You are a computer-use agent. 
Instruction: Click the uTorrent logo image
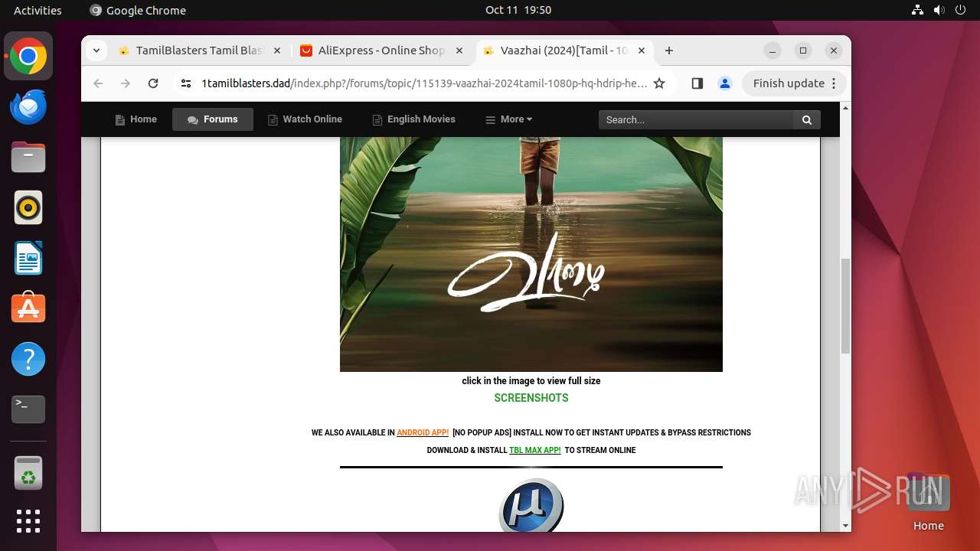click(x=531, y=505)
